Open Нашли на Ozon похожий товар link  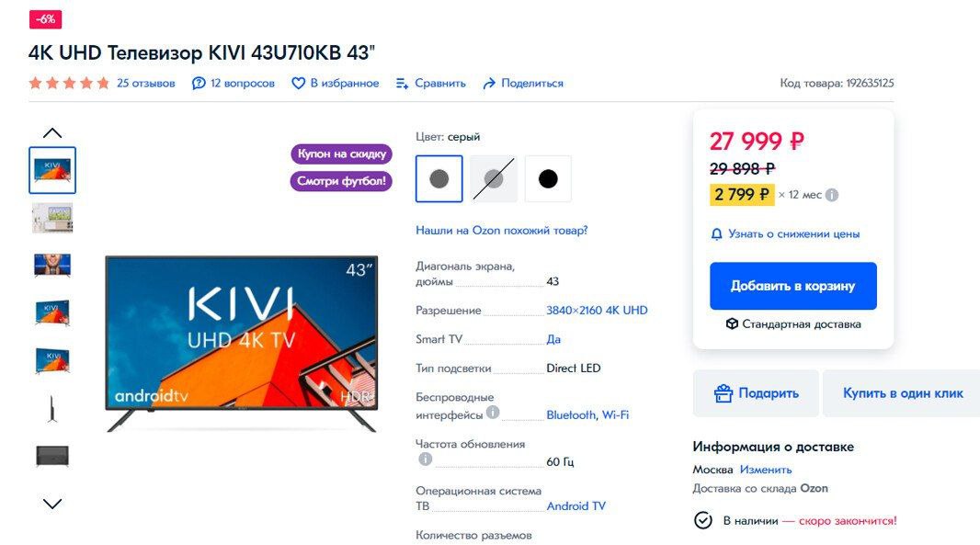(501, 230)
